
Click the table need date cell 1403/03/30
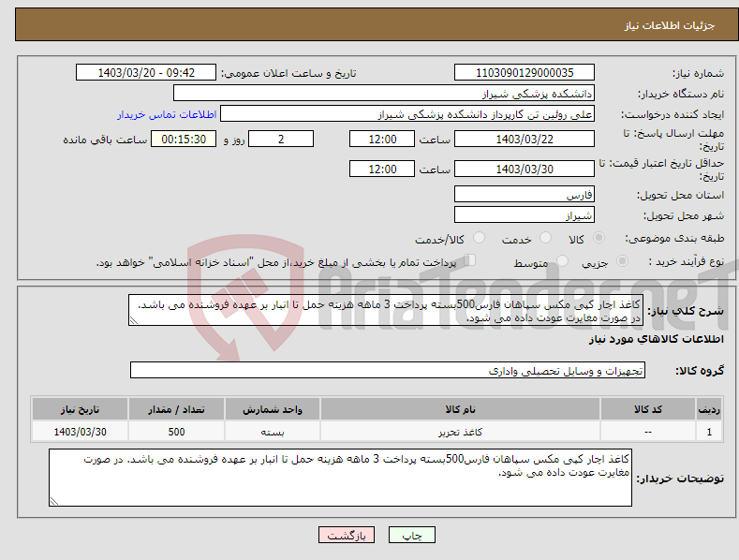point(81,432)
